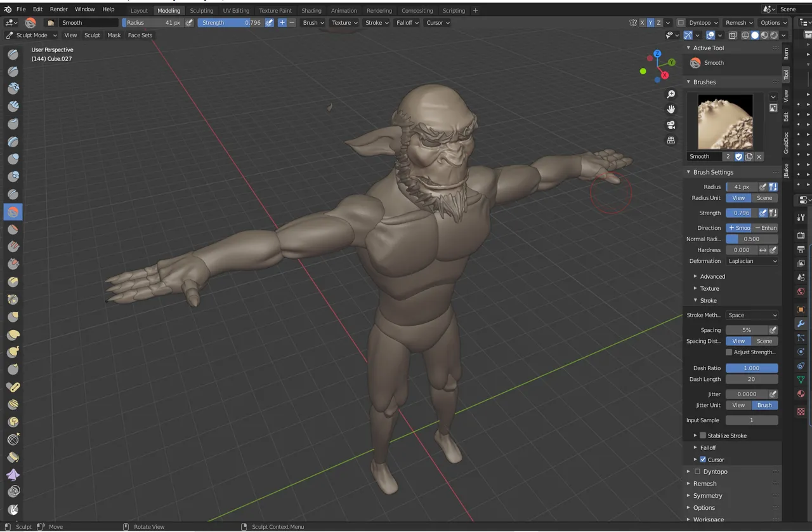Select the active Smooth brush in the toolbar
Screen dimensions: 812x532
click(13, 211)
